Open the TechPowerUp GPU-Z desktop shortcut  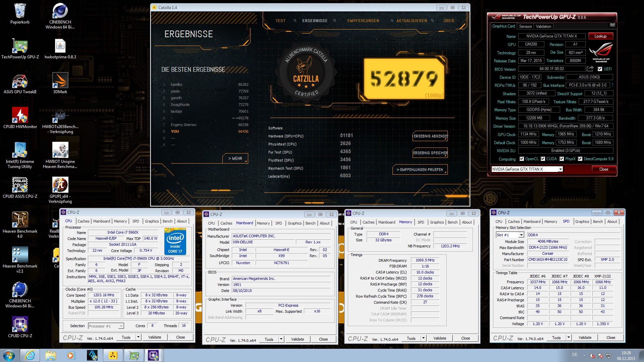click(20, 49)
